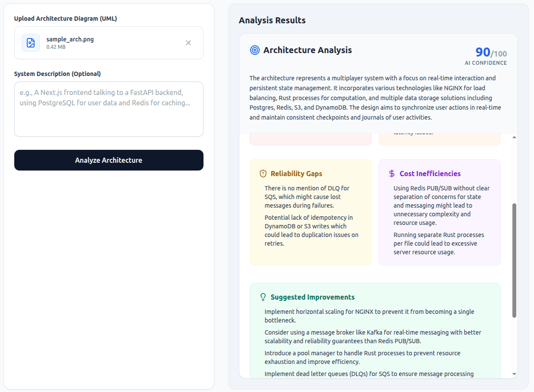Click the Reliability Gaps card title
This screenshot has width=534, height=392.
click(297, 173)
